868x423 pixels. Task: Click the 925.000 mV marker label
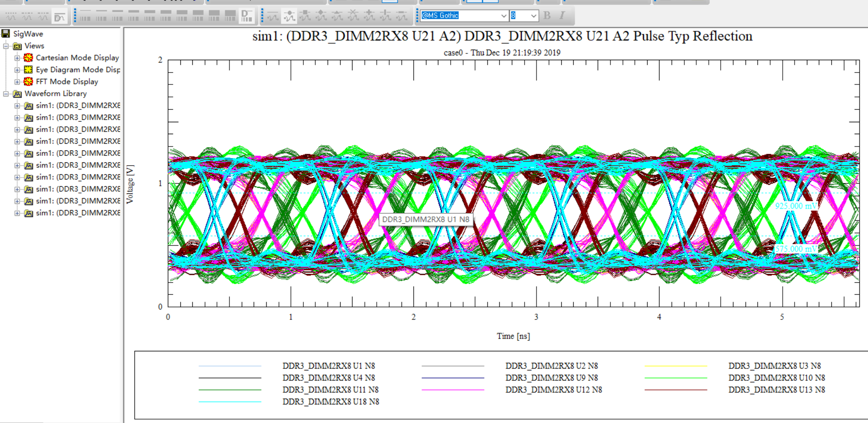[x=796, y=206]
